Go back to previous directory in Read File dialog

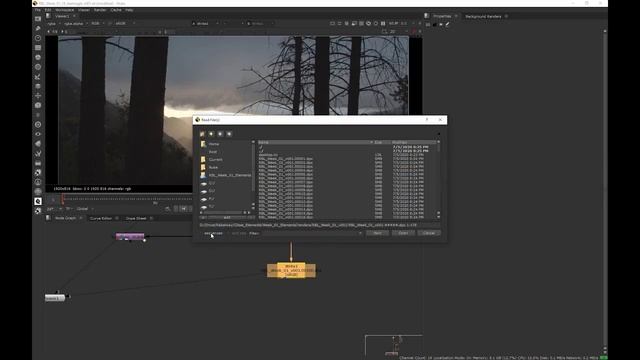(x=211, y=134)
